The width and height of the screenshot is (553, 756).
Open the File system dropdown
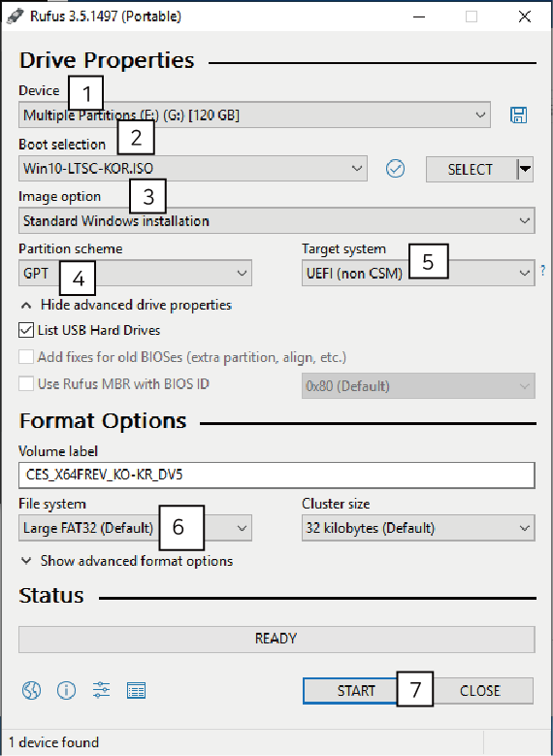click(135, 528)
